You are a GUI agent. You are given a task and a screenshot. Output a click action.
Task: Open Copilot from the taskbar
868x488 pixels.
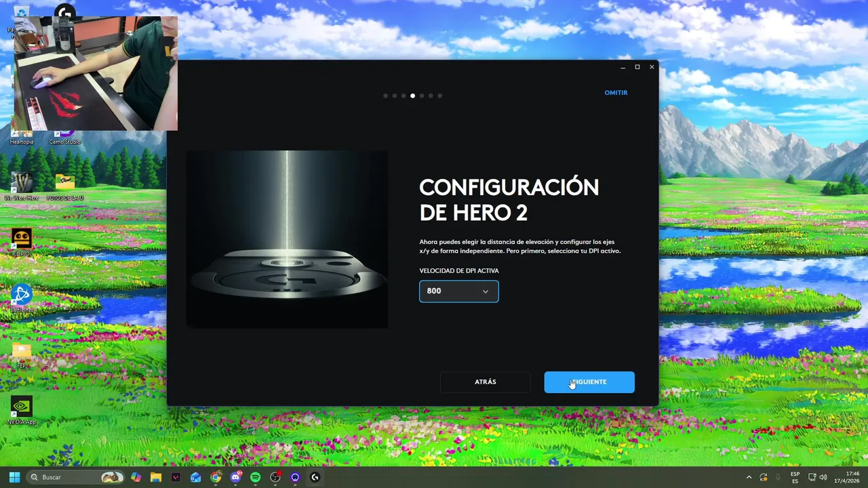click(x=136, y=477)
